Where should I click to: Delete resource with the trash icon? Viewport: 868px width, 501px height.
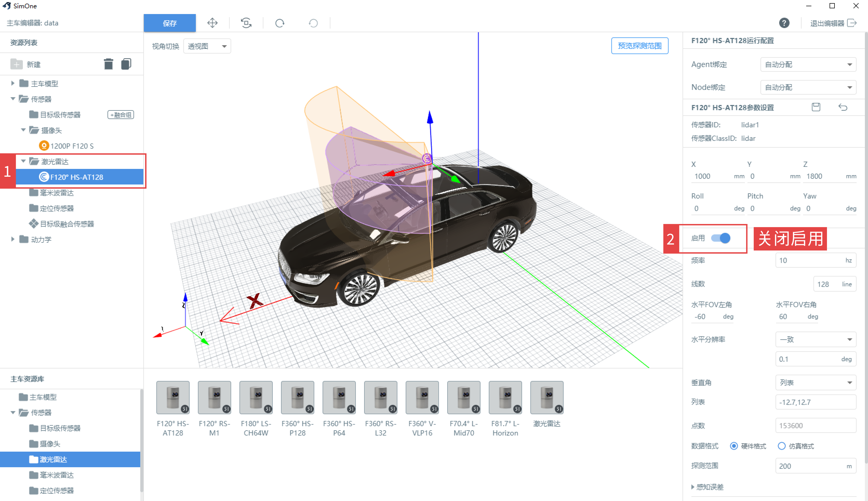coord(108,64)
